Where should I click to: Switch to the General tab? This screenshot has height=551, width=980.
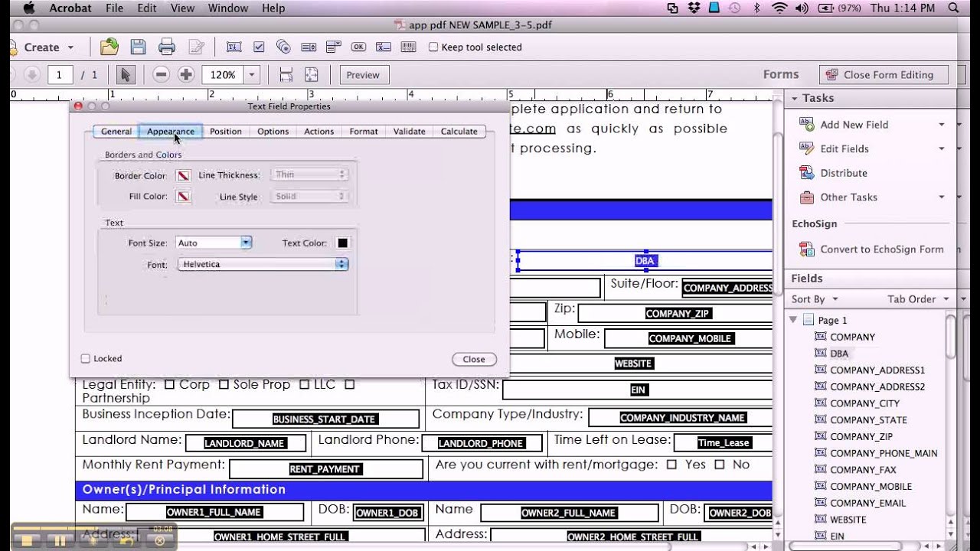[x=116, y=132]
